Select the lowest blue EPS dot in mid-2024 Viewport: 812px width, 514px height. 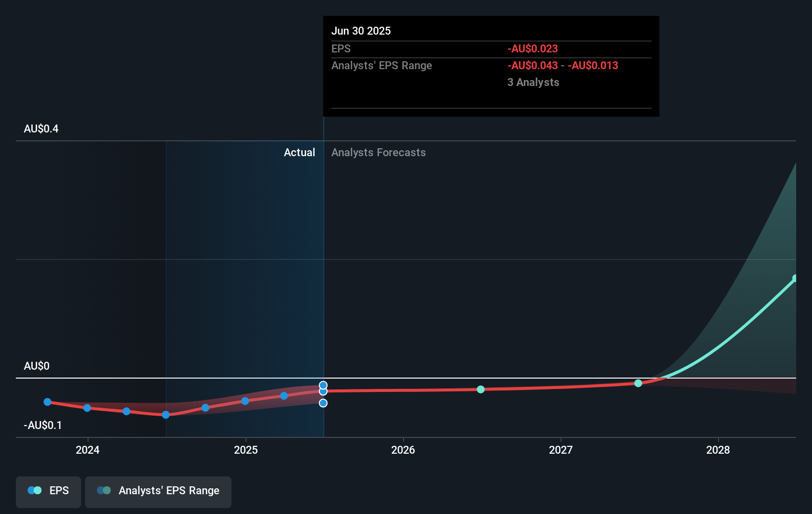click(x=166, y=415)
